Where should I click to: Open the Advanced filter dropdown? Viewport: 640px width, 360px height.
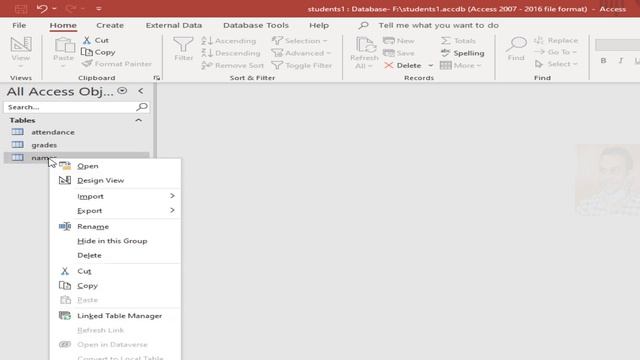pyautogui.click(x=301, y=53)
